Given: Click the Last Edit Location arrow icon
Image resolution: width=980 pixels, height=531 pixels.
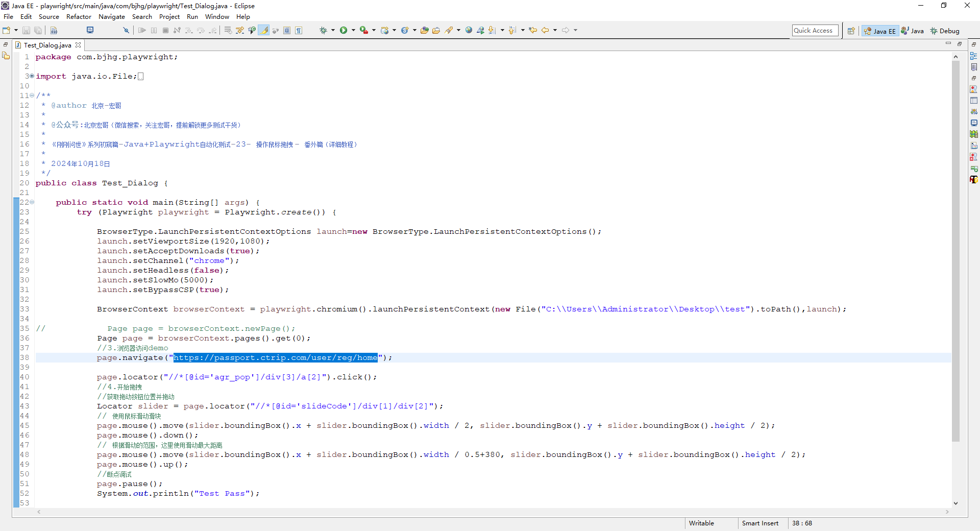Looking at the screenshot, I should pos(533,31).
